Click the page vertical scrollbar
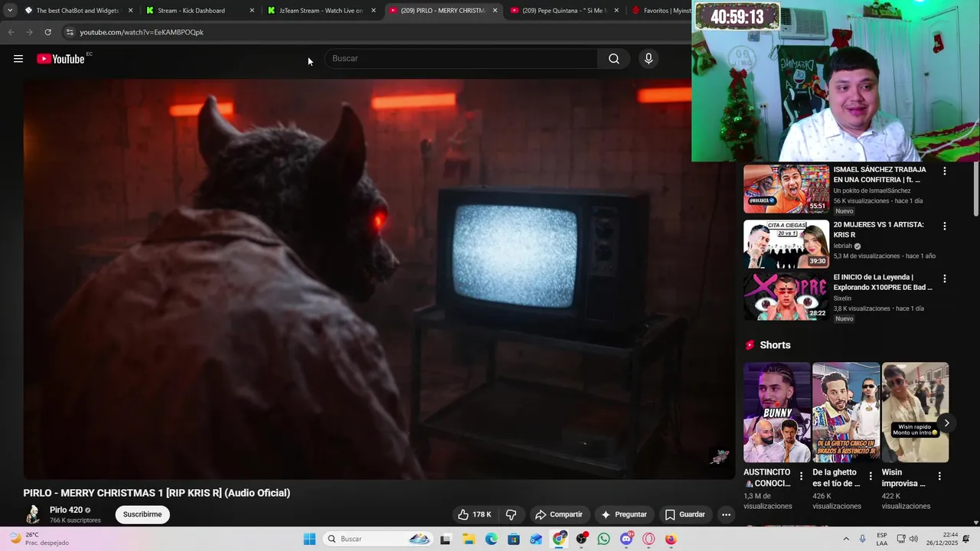The height and width of the screenshot is (551, 980). [975, 189]
